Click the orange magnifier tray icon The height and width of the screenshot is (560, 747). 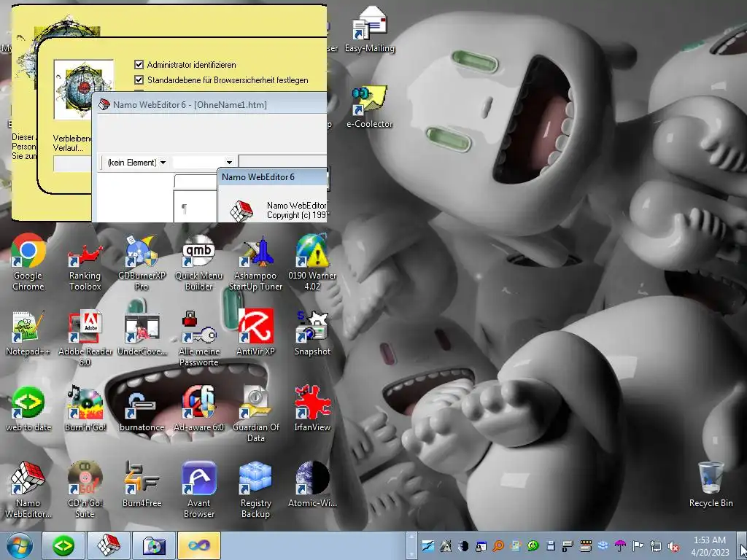coord(498,546)
